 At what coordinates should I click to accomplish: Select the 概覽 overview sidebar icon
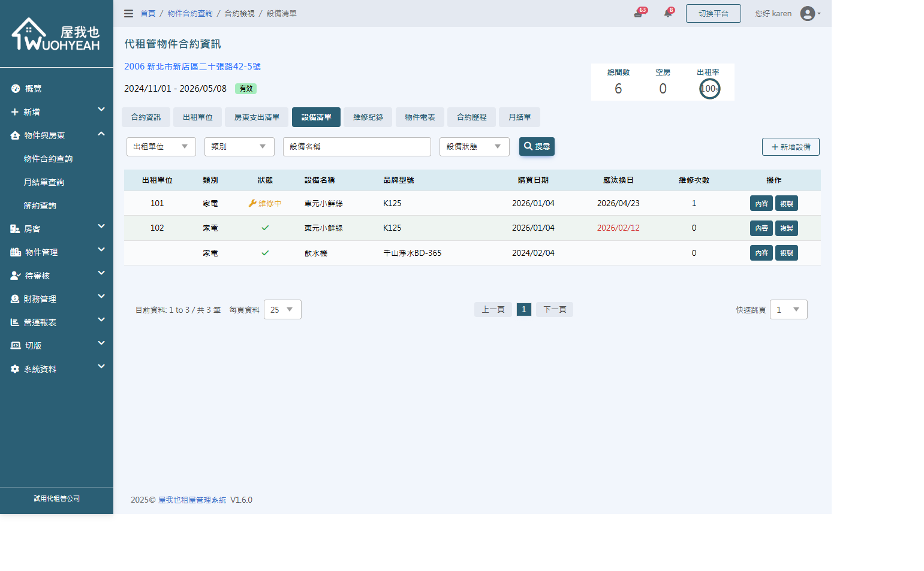coord(15,88)
